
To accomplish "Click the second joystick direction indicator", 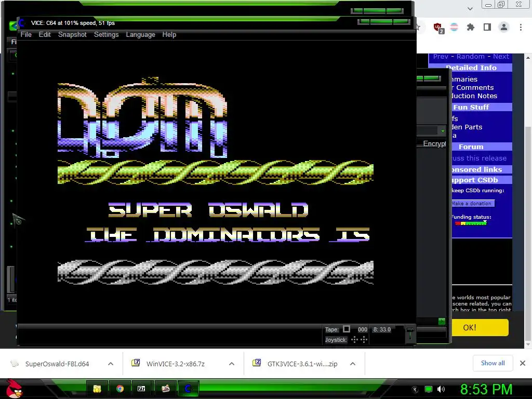I will click(364, 340).
